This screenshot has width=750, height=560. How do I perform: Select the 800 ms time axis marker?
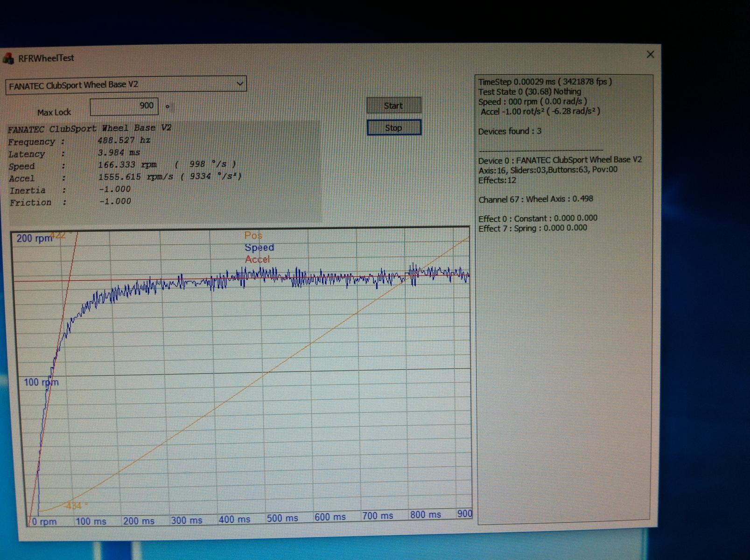(425, 515)
